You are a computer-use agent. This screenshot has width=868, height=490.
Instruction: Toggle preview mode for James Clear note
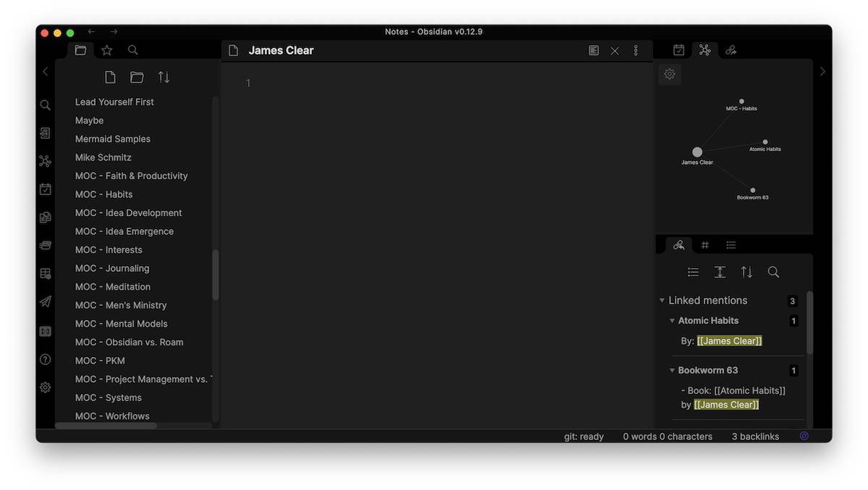coord(594,51)
